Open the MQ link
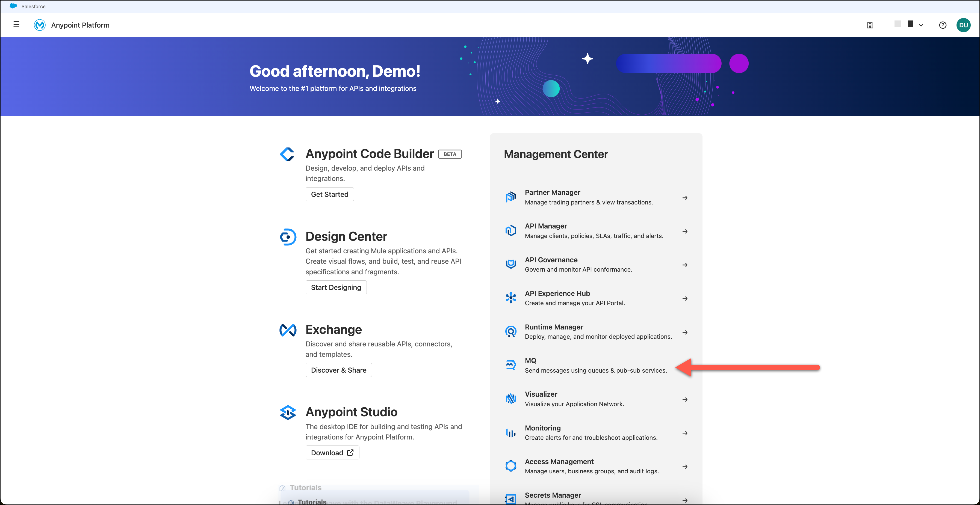The width and height of the screenshot is (980, 505). coord(530,361)
